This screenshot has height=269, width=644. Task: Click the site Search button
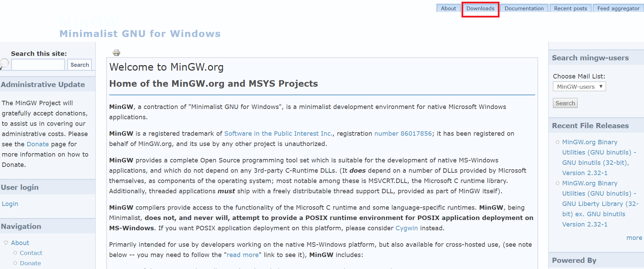(x=79, y=64)
